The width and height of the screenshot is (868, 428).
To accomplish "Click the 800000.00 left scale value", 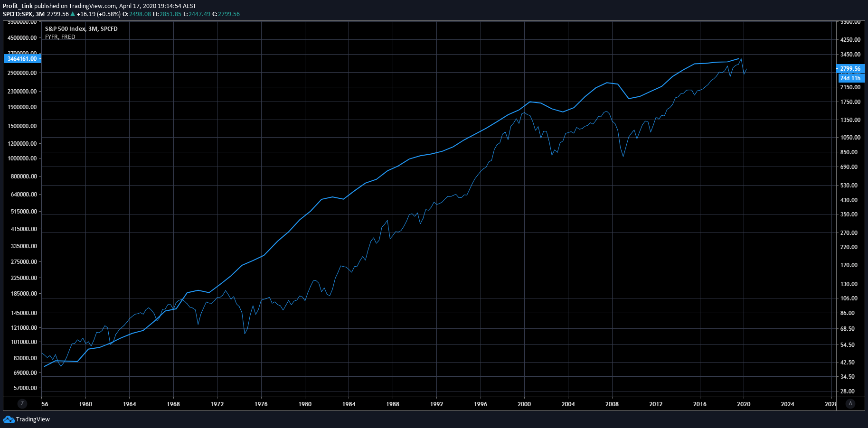I will (x=24, y=177).
